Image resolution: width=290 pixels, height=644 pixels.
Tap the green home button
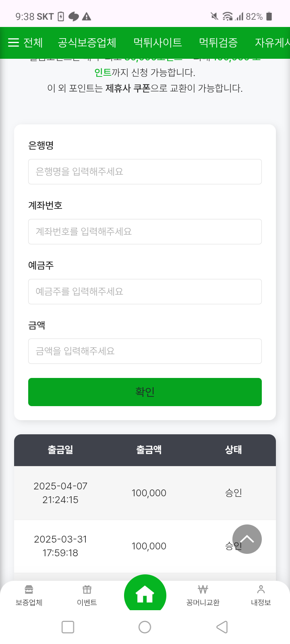point(145,594)
